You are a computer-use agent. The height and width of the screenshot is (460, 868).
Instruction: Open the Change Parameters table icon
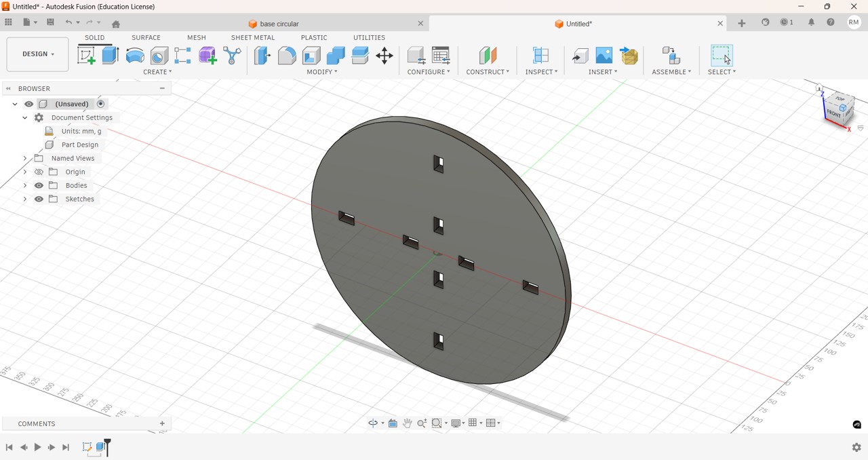coord(441,56)
